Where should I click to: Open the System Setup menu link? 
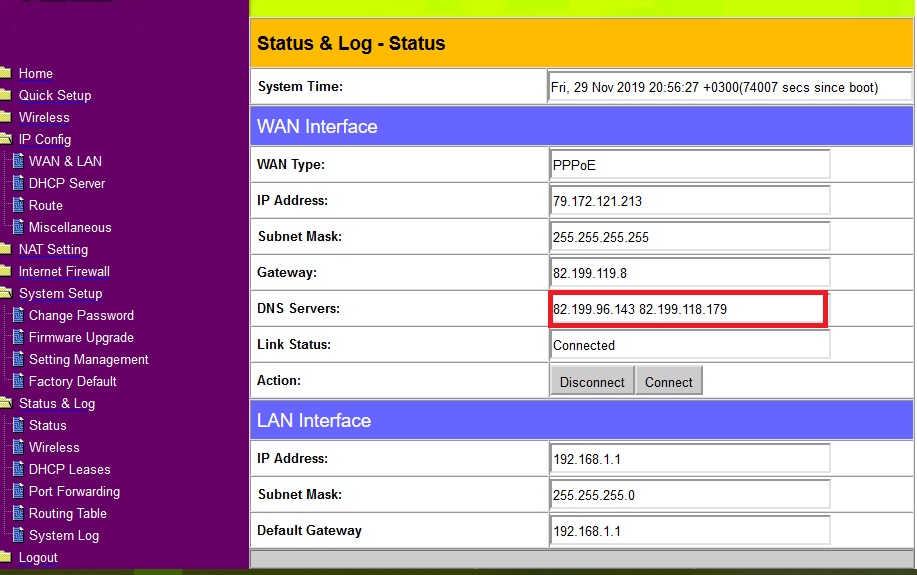click(x=60, y=294)
